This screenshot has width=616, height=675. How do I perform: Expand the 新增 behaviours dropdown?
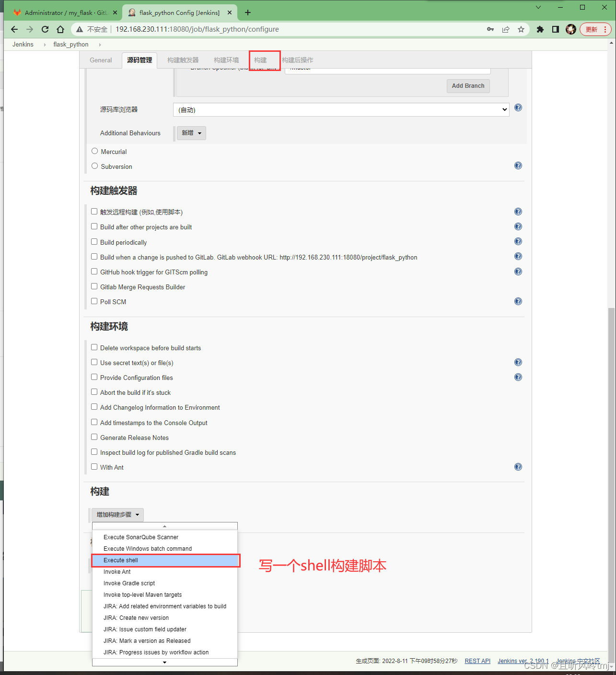(191, 133)
